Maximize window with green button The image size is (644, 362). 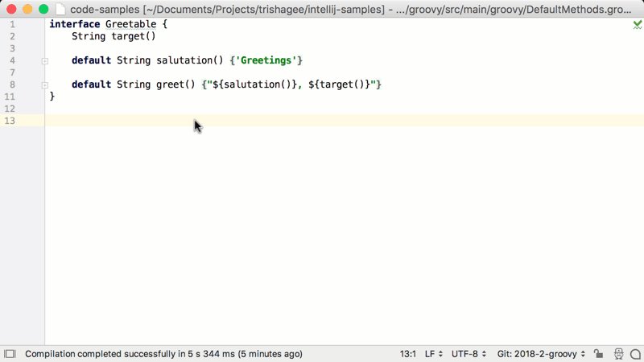coord(43,9)
